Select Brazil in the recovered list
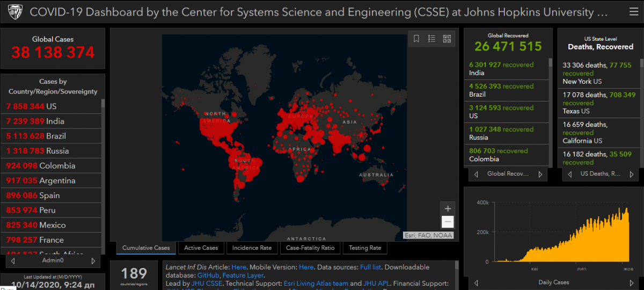This screenshot has height=290, width=644. (506, 90)
